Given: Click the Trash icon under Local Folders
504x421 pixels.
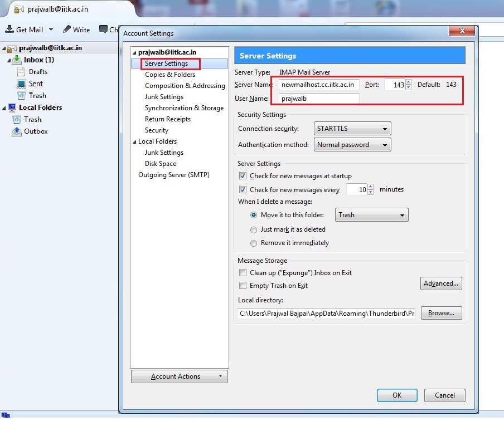Looking at the screenshot, I should pos(16,120).
